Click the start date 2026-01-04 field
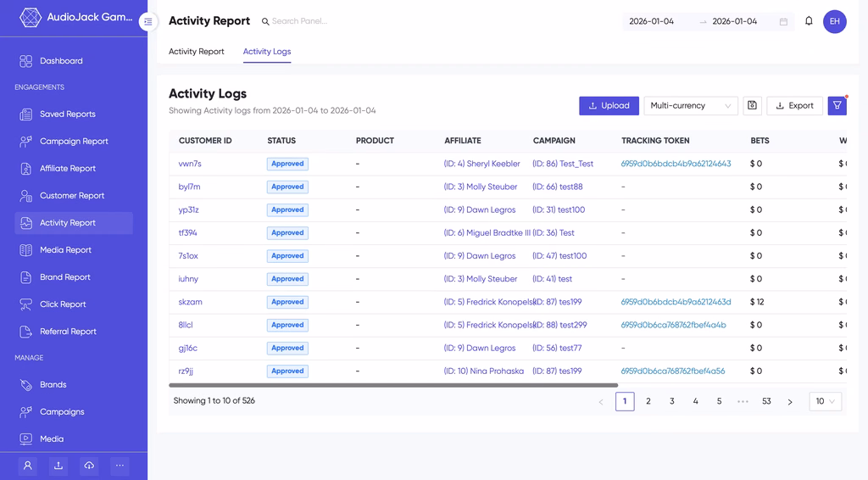Screen dimensions: 868x480 pos(652,21)
